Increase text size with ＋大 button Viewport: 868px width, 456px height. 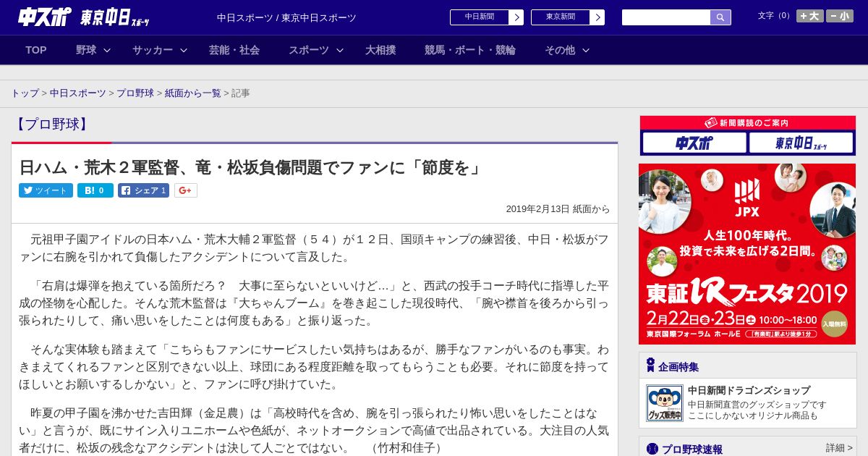(810, 16)
